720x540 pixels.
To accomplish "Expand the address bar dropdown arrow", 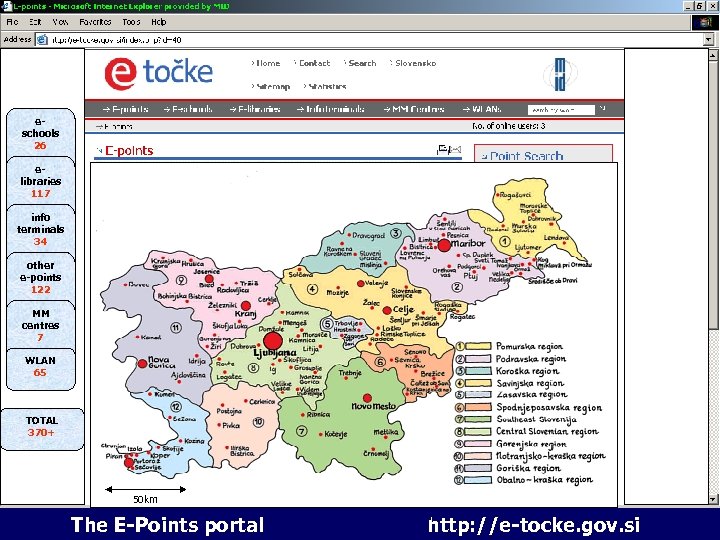I will (x=709, y=40).
